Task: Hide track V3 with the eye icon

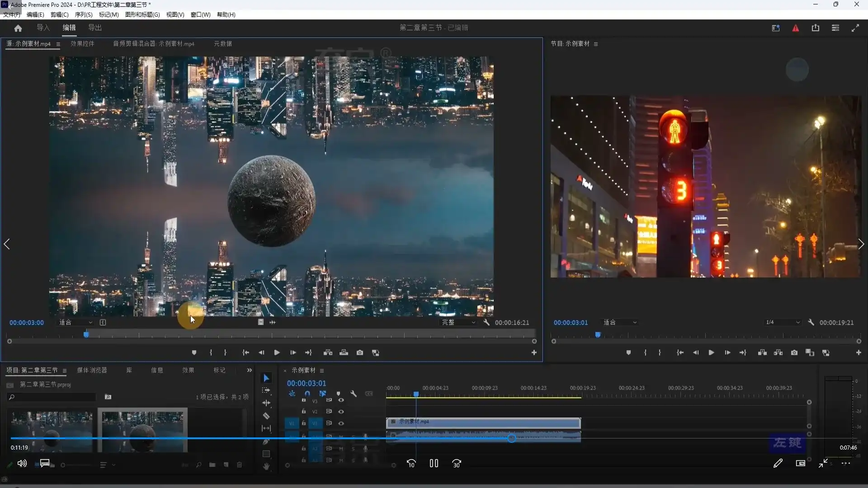Action: pyautogui.click(x=341, y=400)
